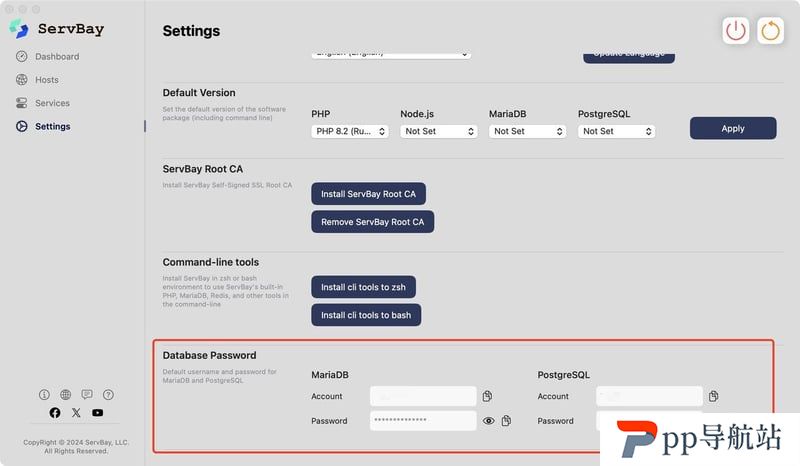Viewport: 800px width, 466px height.
Task: Click the power stop-all button icon
Action: point(735,31)
